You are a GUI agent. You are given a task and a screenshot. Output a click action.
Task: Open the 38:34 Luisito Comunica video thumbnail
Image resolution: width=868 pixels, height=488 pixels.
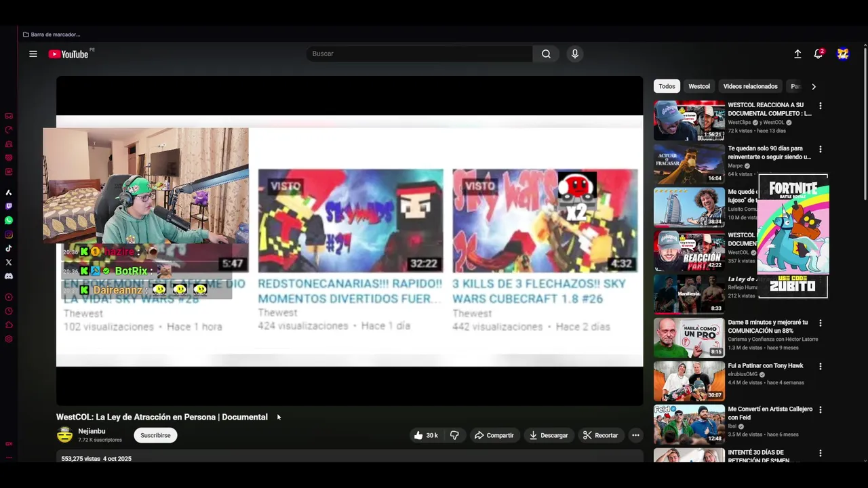click(689, 207)
